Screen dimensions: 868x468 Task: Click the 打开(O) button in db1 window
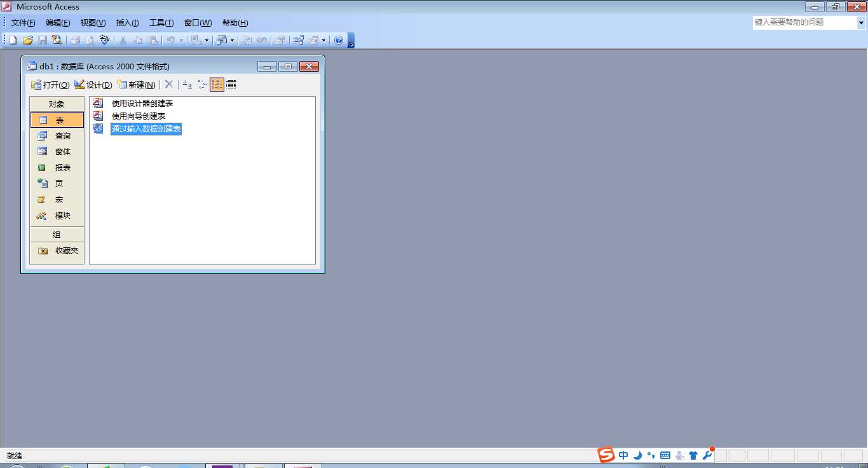point(51,85)
